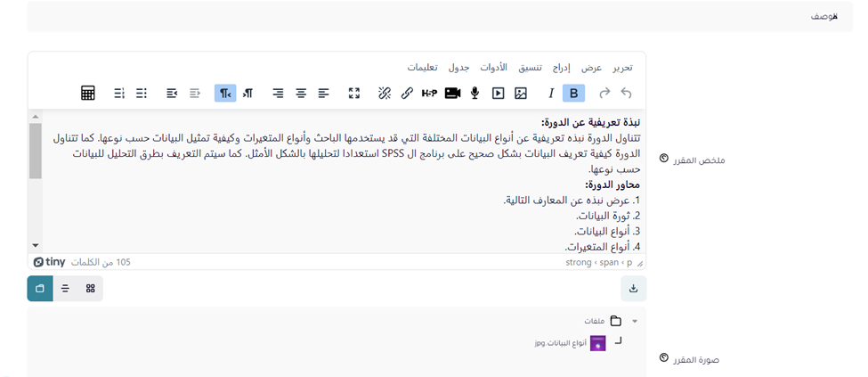Open the تنسيق format menu
Screen dimensions: 868x377
pos(531,68)
